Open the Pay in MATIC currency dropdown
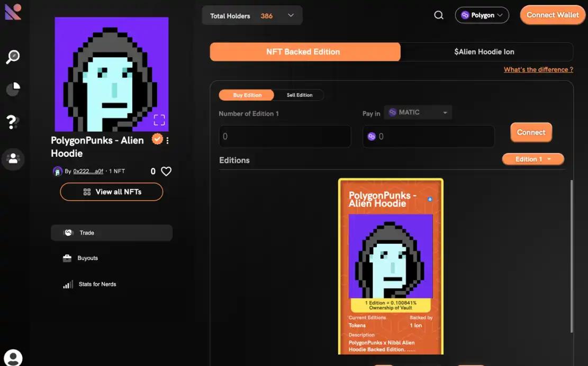This screenshot has height=366, width=588. coord(418,112)
